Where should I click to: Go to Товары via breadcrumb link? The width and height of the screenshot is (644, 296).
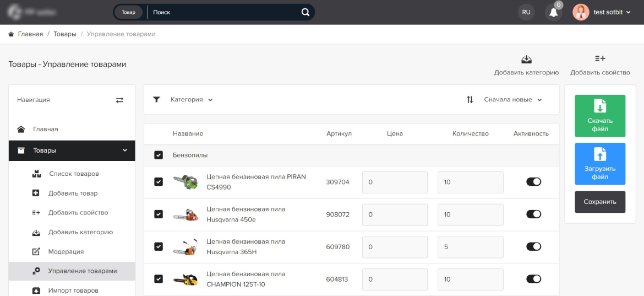[x=65, y=34]
